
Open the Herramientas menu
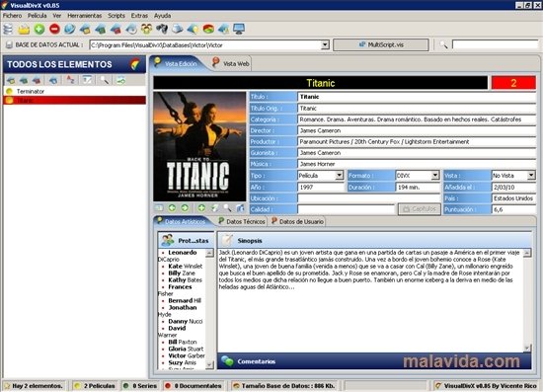pos(85,16)
